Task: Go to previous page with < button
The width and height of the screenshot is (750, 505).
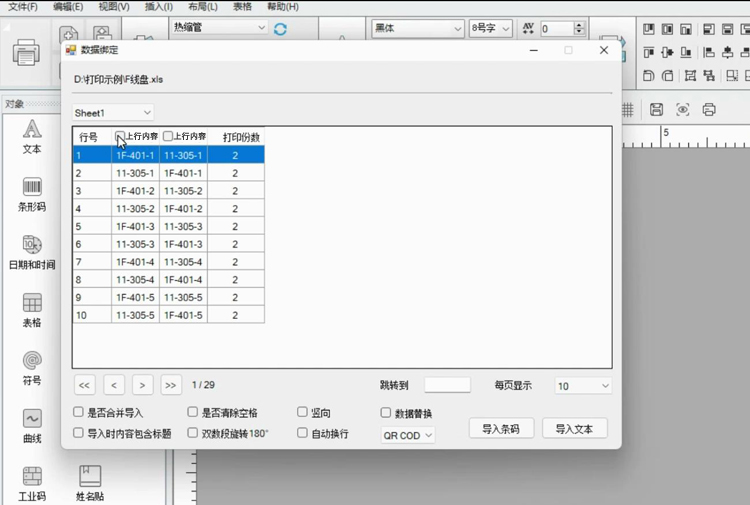Action: [x=114, y=385]
